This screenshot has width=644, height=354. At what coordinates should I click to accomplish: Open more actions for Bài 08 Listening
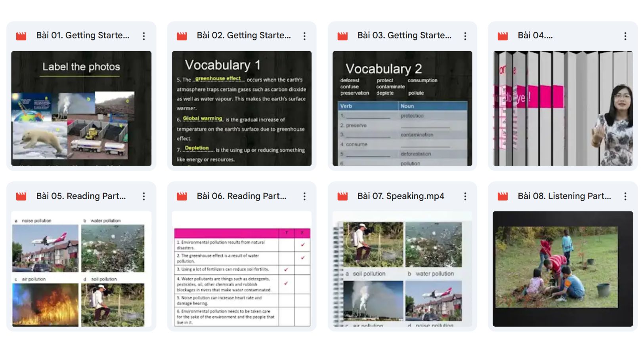(625, 196)
